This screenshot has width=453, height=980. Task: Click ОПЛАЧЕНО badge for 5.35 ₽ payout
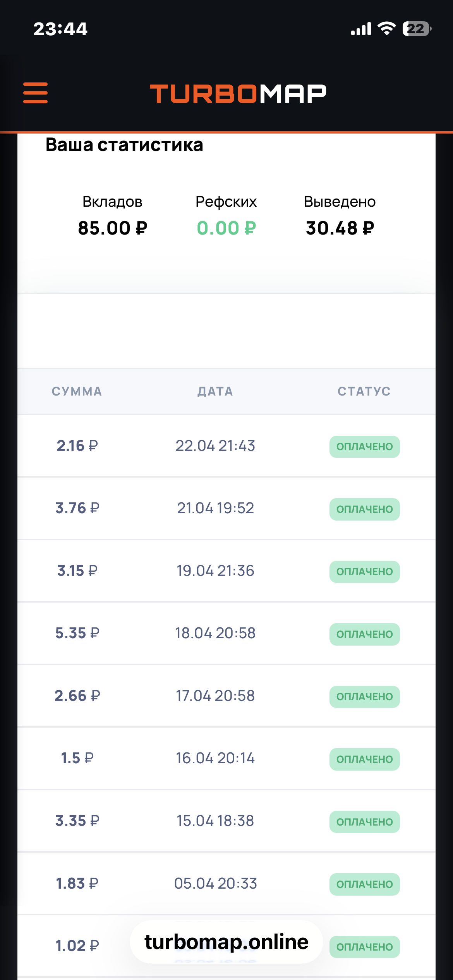click(x=364, y=634)
